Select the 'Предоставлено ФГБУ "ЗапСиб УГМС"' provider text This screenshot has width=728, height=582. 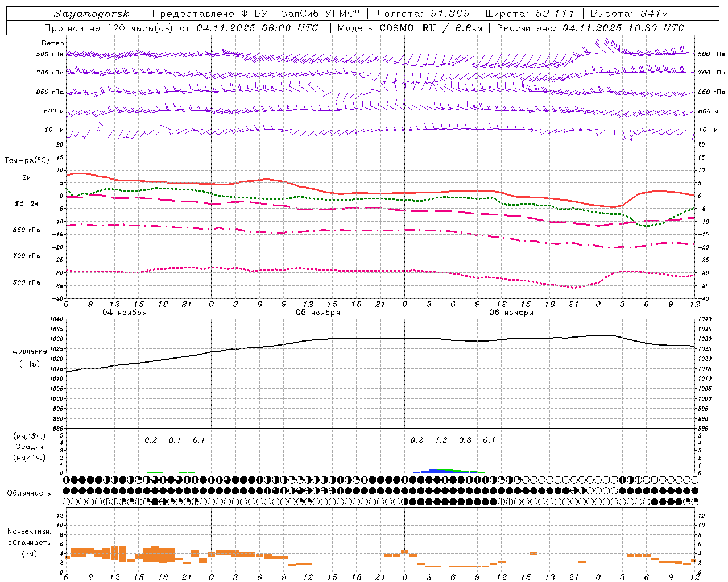(x=256, y=14)
